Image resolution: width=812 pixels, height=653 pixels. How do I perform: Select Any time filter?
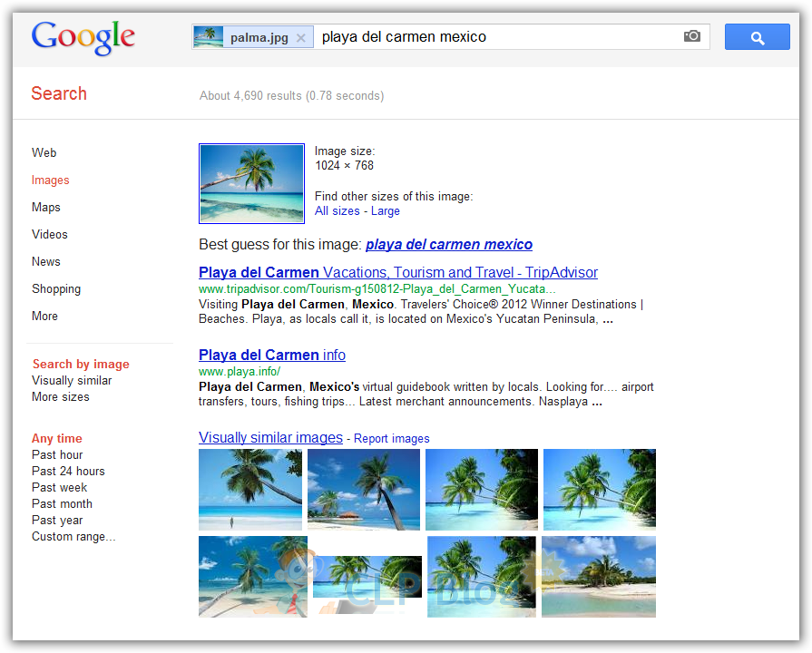(57, 439)
